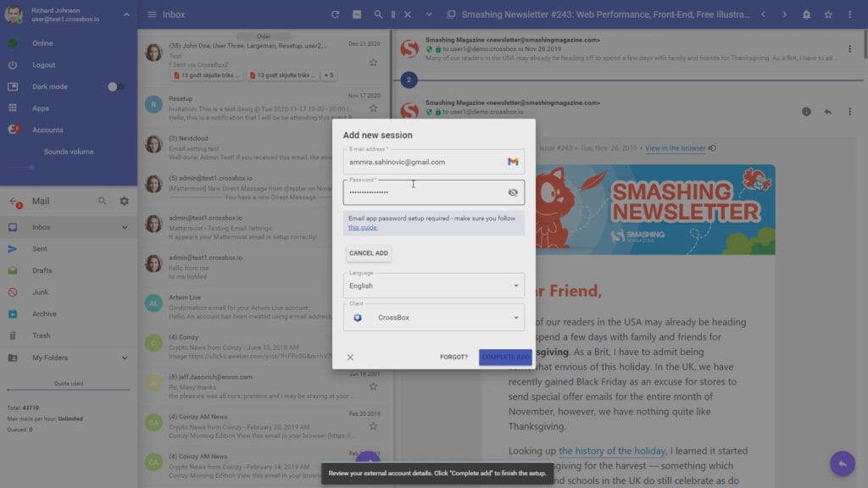The width and height of the screenshot is (868, 488).
Task: Open mail settings gear icon
Action: (x=125, y=201)
